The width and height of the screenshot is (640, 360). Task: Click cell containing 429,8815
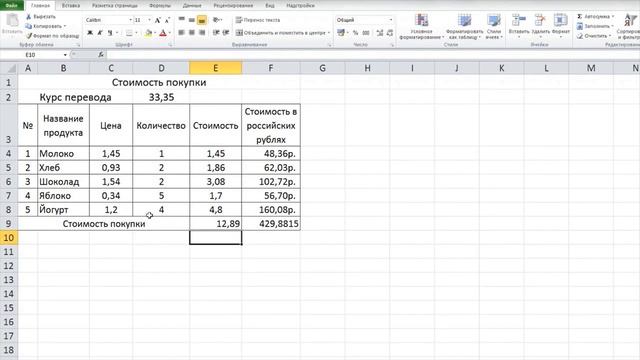pos(271,224)
